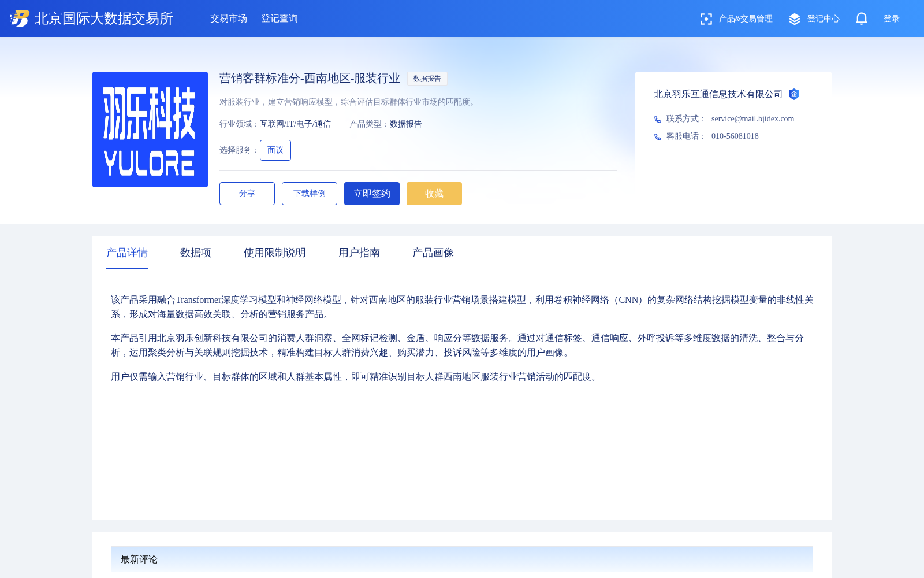Switch to the 用户指南 tab

(359, 253)
